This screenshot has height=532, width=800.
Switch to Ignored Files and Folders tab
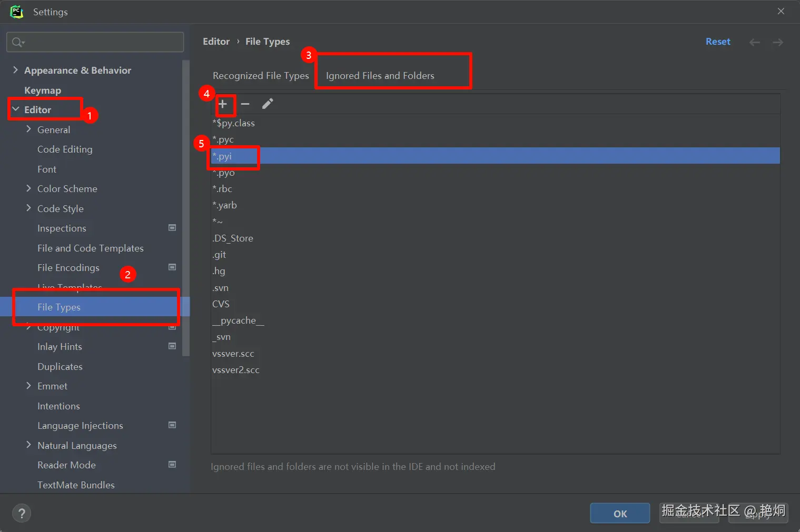pyautogui.click(x=380, y=76)
